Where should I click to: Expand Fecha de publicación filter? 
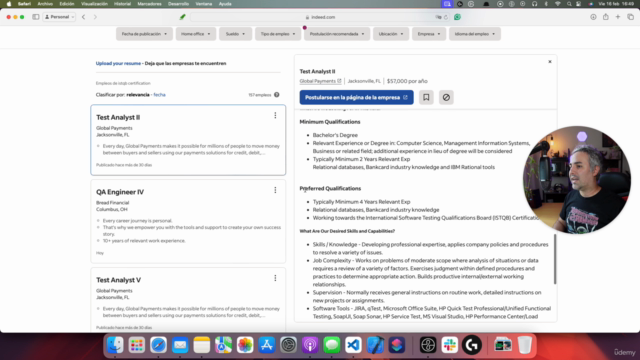click(144, 34)
